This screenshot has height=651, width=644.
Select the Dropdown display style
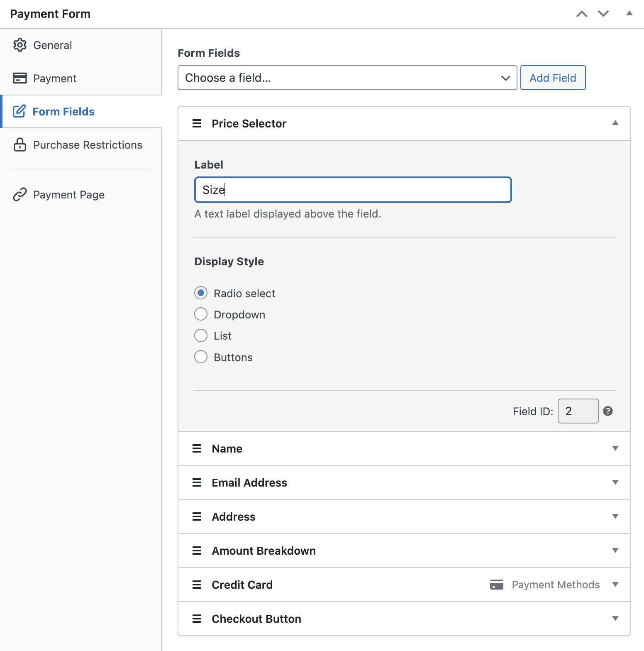201,314
